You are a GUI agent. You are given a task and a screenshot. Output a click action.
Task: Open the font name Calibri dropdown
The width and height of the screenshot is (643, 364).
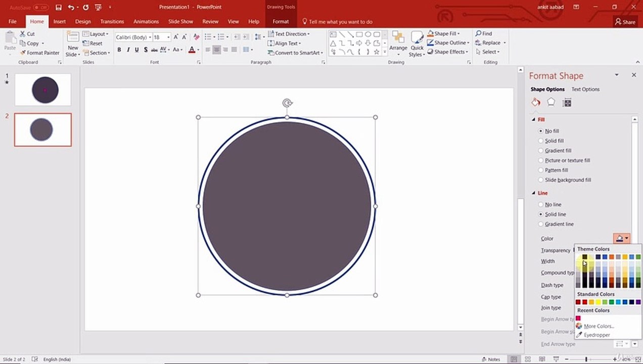(x=150, y=37)
